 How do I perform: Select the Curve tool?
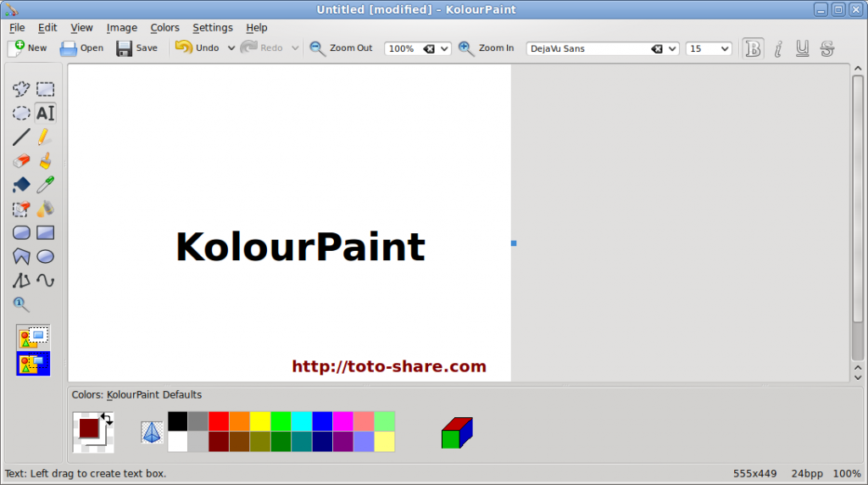tap(46, 281)
